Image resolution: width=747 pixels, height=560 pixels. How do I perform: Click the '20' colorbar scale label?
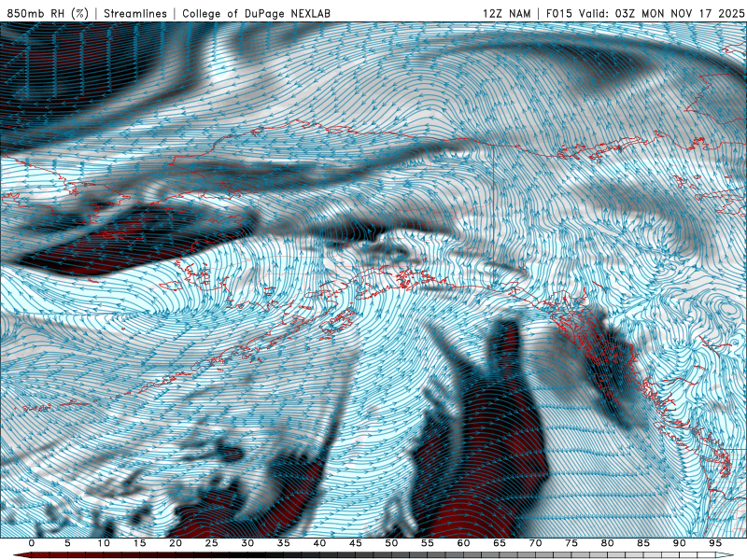pyautogui.click(x=176, y=543)
